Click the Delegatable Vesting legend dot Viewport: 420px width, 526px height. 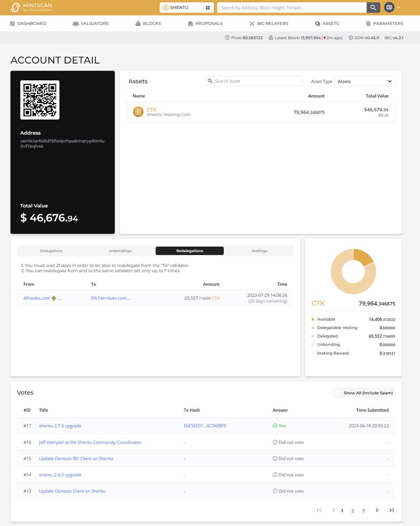pos(313,328)
